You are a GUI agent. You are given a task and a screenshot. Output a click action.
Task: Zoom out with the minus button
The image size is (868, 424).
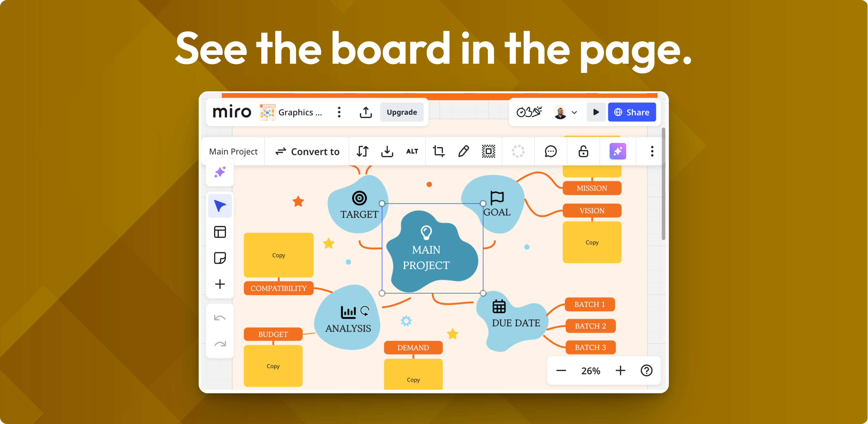[561, 370]
